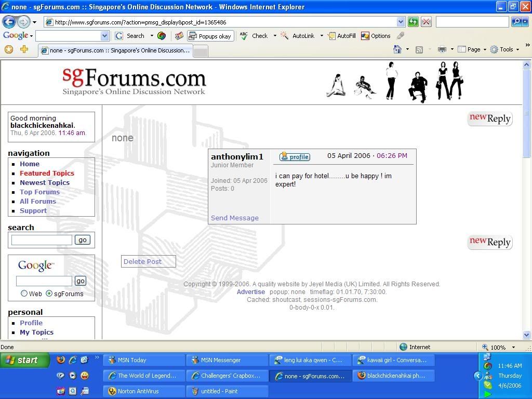Click the red Stop loading icon
532x399 pixels.
426,22
